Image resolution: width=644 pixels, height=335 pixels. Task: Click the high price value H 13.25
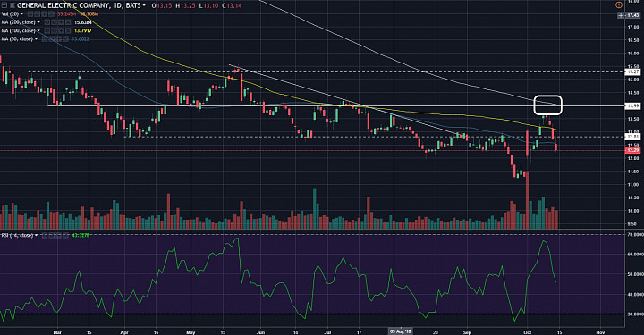[185, 5]
